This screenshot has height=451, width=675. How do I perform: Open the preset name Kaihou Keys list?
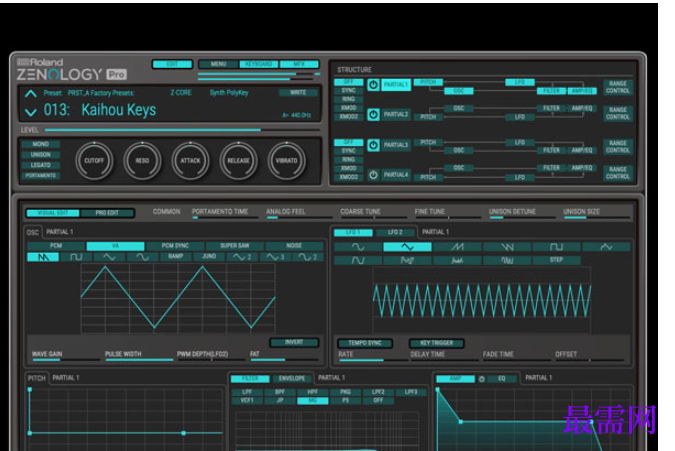(x=119, y=110)
